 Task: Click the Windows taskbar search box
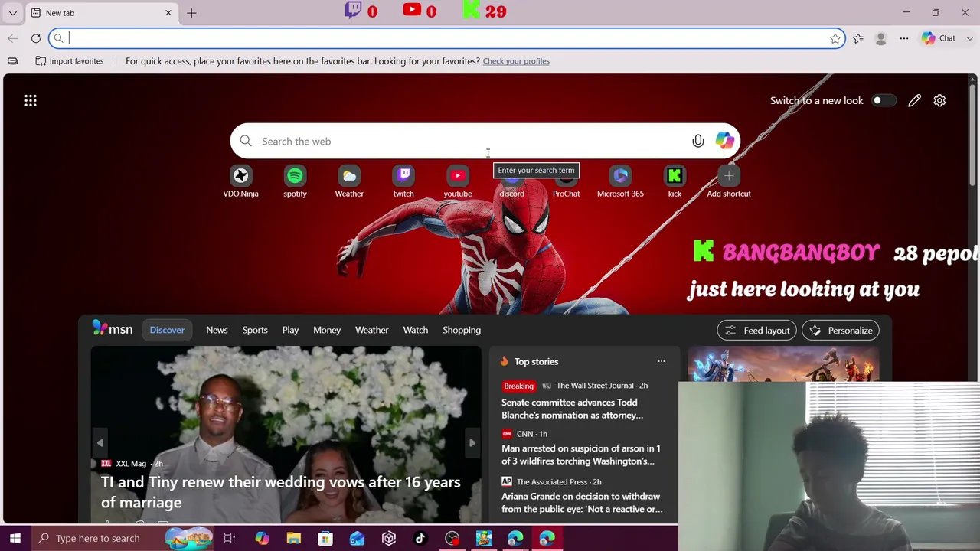tap(124, 539)
